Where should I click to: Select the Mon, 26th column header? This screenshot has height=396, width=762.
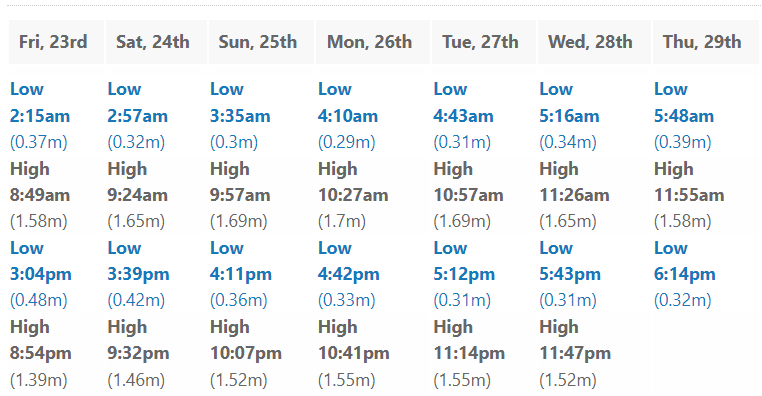pos(373,42)
